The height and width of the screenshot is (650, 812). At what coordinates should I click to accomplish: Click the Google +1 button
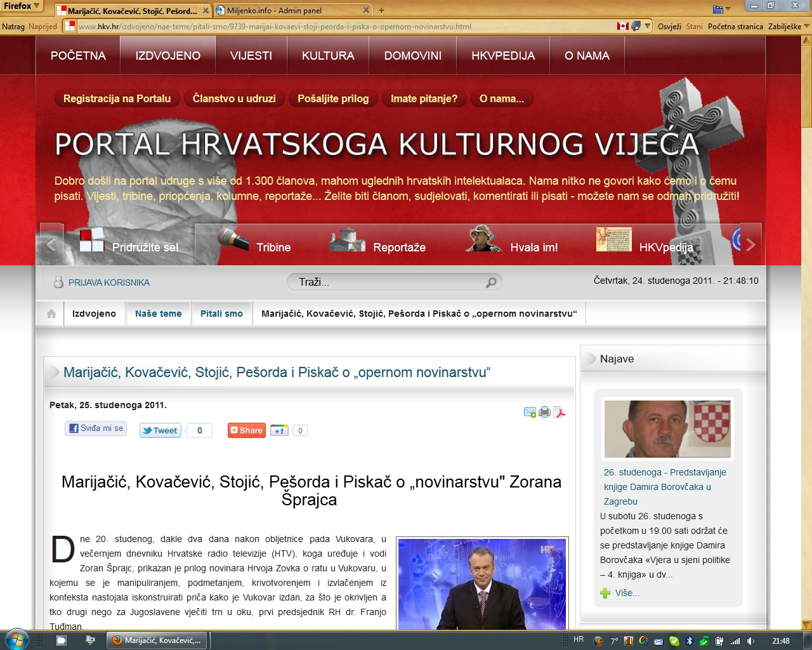coord(279,430)
